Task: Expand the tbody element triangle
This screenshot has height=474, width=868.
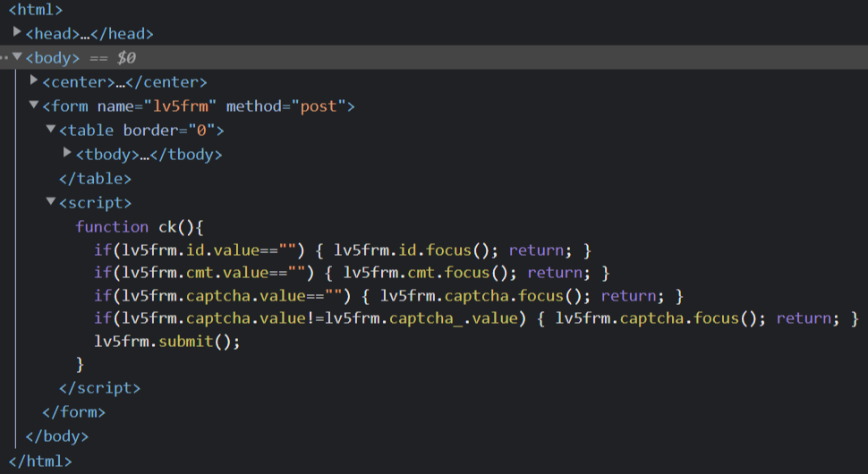Action: (x=67, y=152)
